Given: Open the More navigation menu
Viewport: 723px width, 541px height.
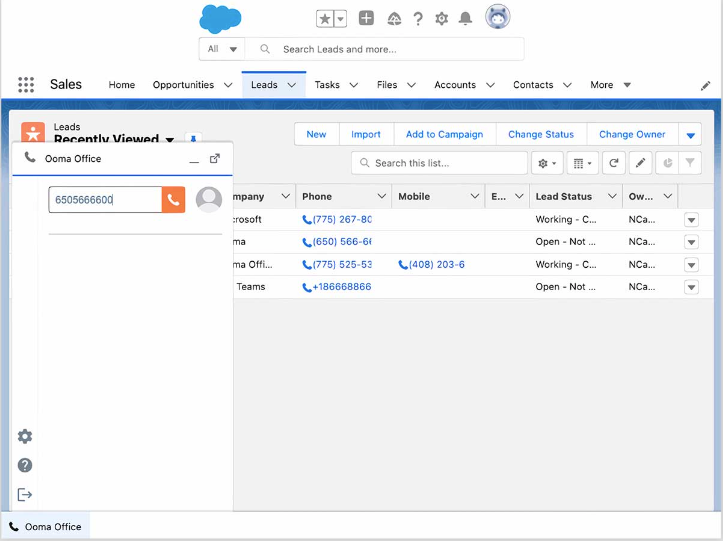Looking at the screenshot, I should click(610, 85).
